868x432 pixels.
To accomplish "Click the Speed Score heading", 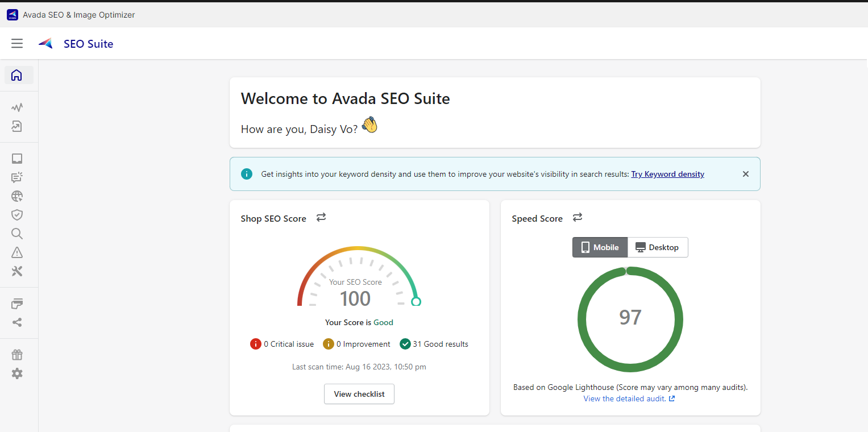I will [x=537, y=218].
